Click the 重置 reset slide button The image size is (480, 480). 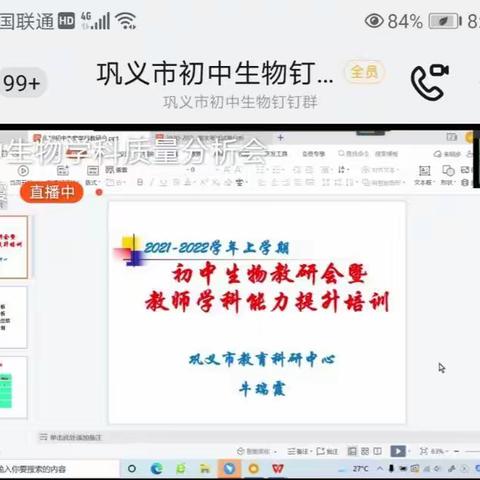point(116,170)
